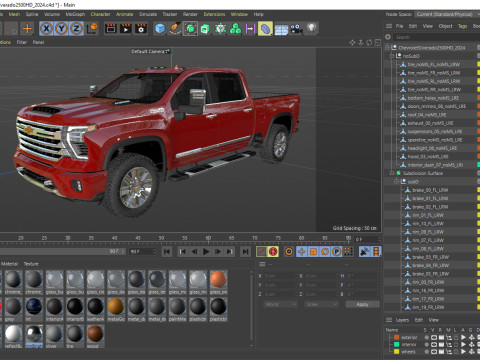This screenshot has width=480, height=360.
Task: Collapse the subD null group
Action: 397,182
